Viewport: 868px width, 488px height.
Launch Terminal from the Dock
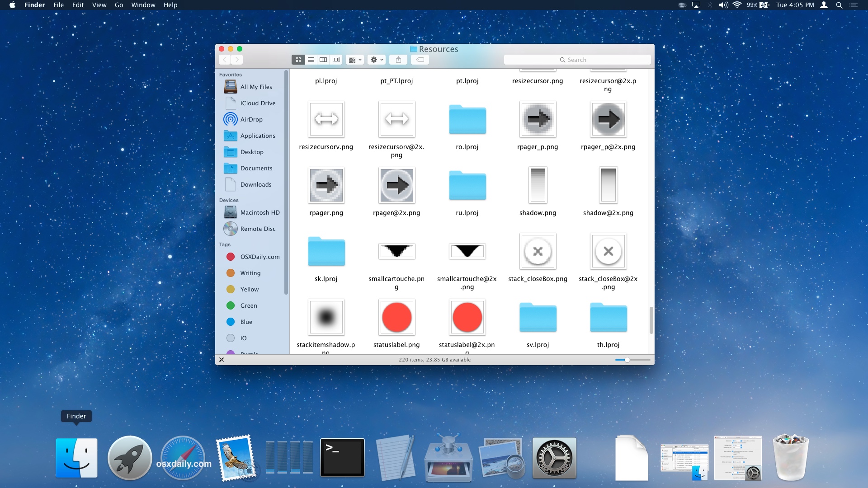click(x=342, y=457)
